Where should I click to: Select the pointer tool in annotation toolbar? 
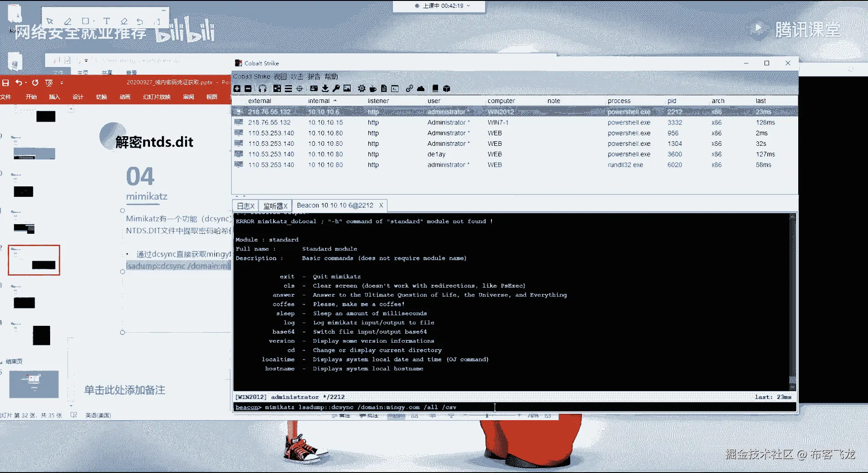pos(50,21)
